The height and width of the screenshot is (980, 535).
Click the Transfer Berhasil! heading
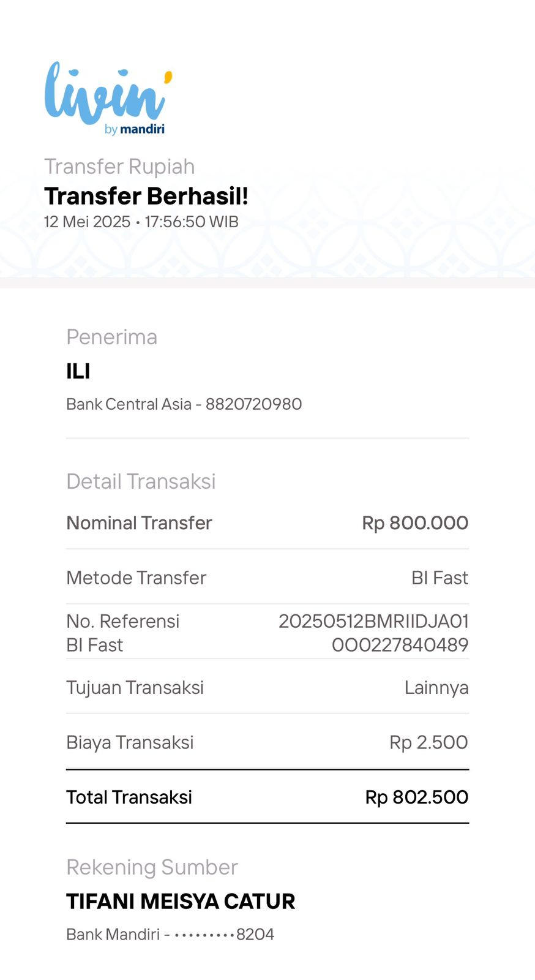point(146,196)
